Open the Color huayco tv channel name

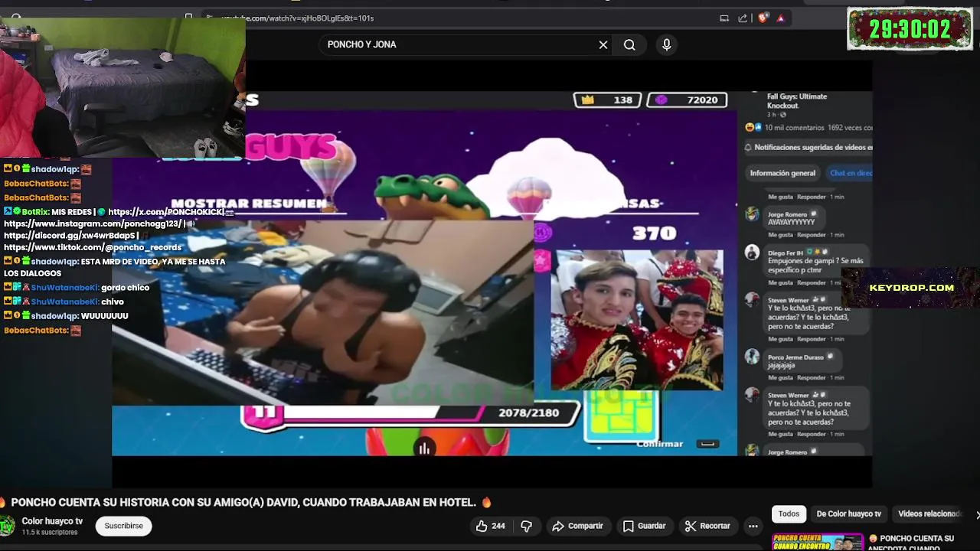[52, 521]
